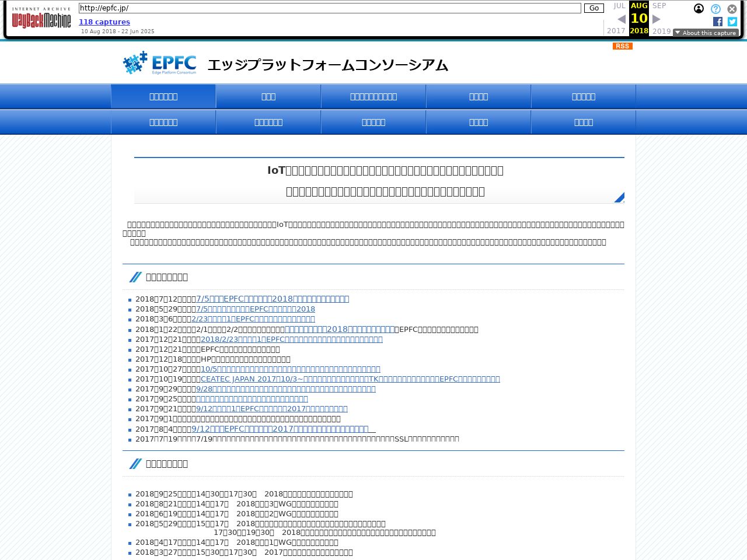Open the news link starting with 2018/2/23
Screen dimensions: 747x560
[x=291, y=339]
